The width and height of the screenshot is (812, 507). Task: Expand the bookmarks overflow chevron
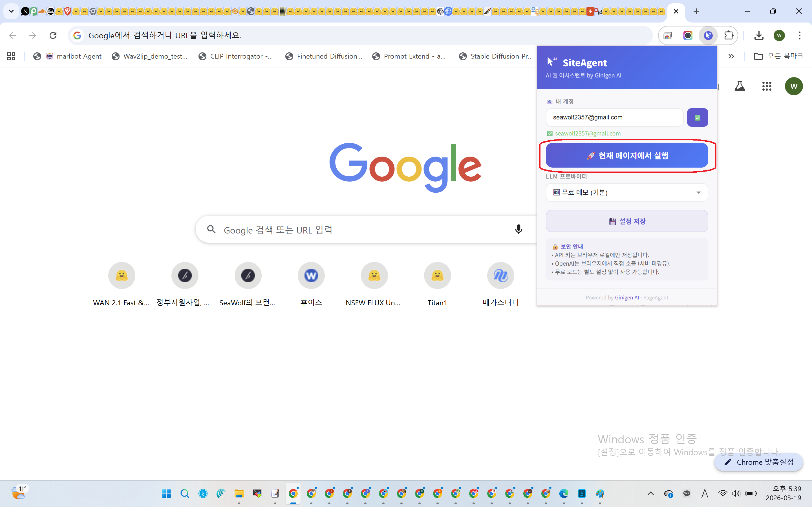[x=731, y=56]
